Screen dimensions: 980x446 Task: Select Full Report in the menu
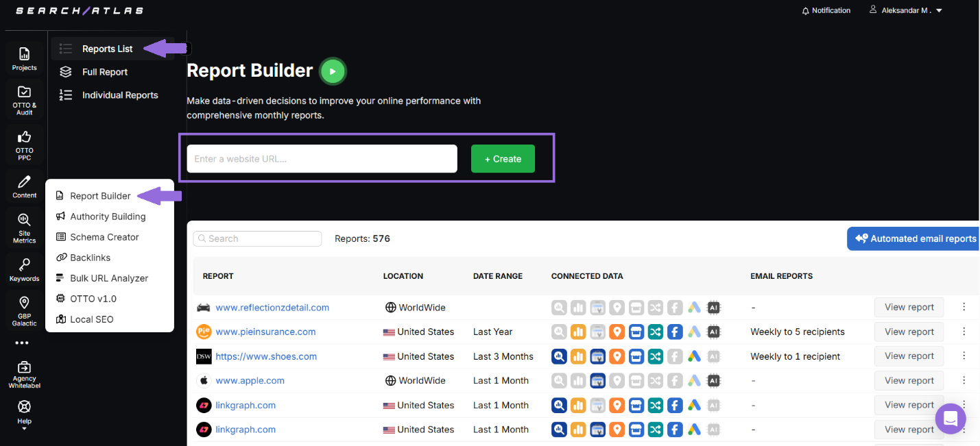pos(105,72)
